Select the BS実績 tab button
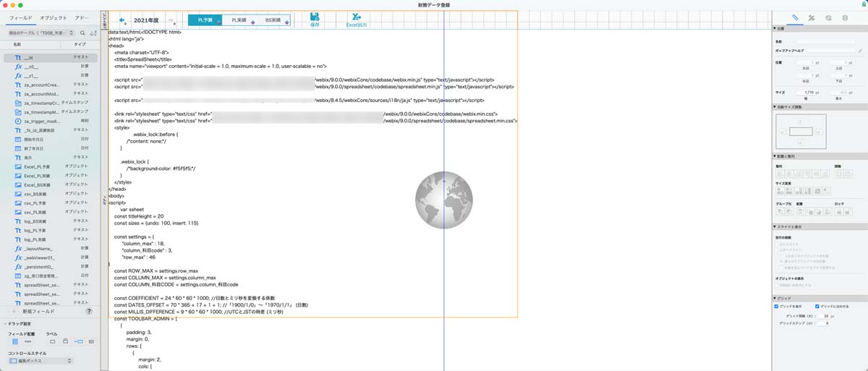This screenshot has height=371, width=868. point(273,20)
